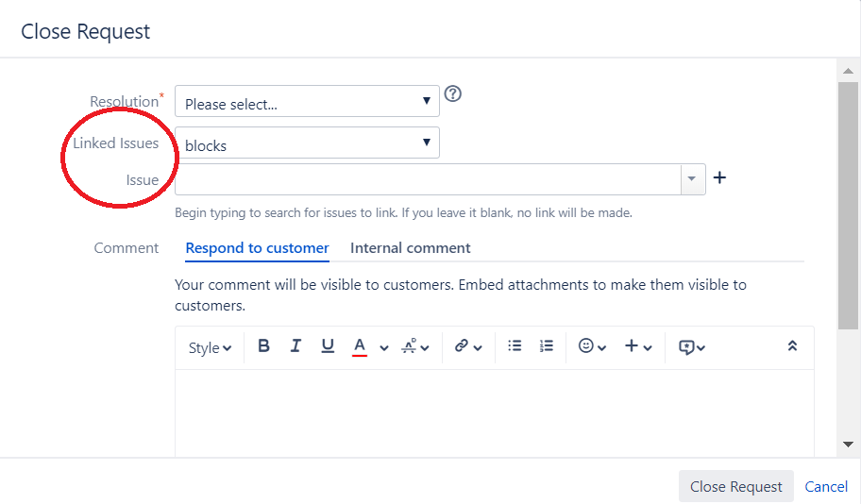The image size is (861, 504).
Task: Open the text color options arrow
Action: click(384, 347)
